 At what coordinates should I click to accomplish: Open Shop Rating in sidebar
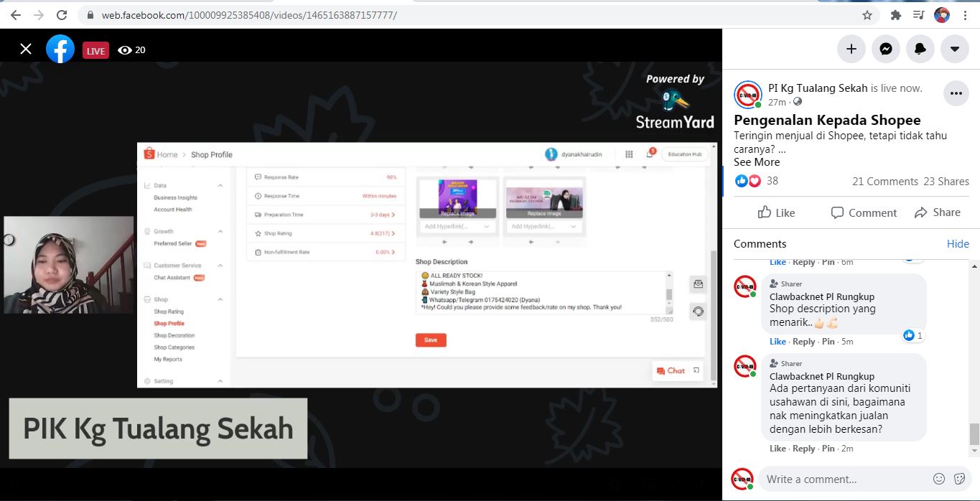[169, 312]
